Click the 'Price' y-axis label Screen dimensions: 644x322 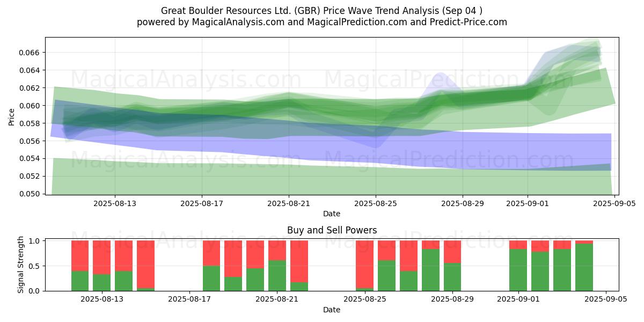click(x=12, y=116)
